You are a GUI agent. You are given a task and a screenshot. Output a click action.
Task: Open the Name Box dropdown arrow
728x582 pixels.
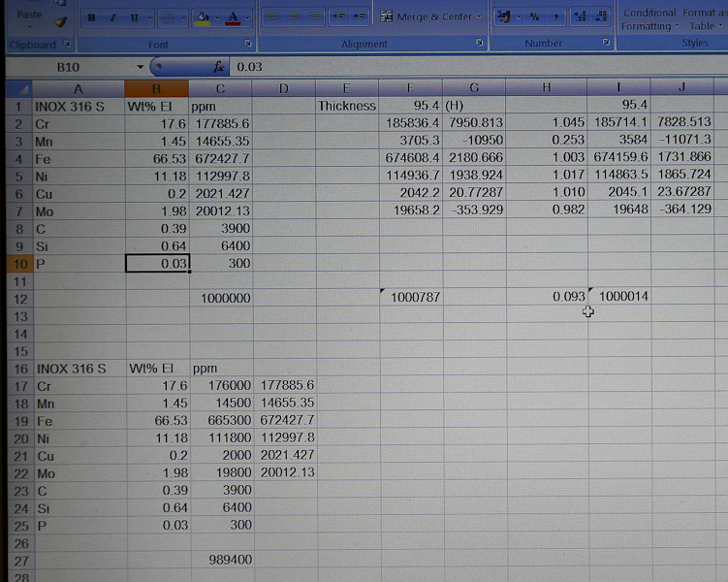(x=141, y=67)
